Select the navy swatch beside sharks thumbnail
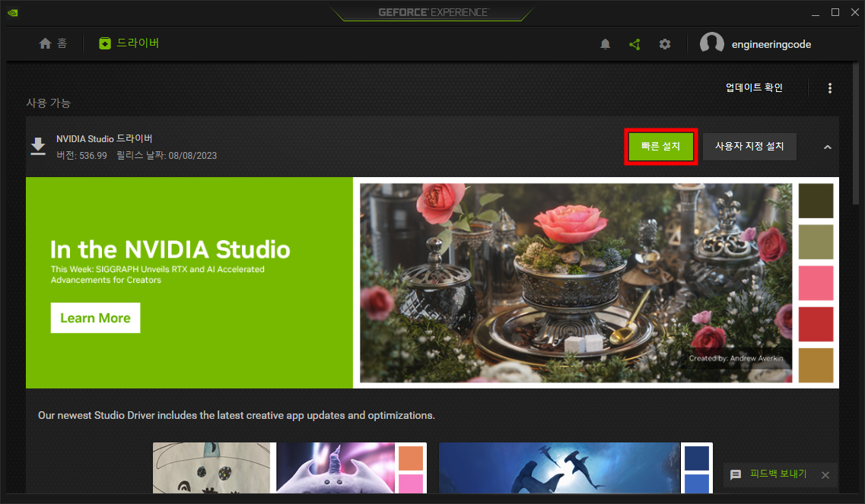 click(697, 458)
